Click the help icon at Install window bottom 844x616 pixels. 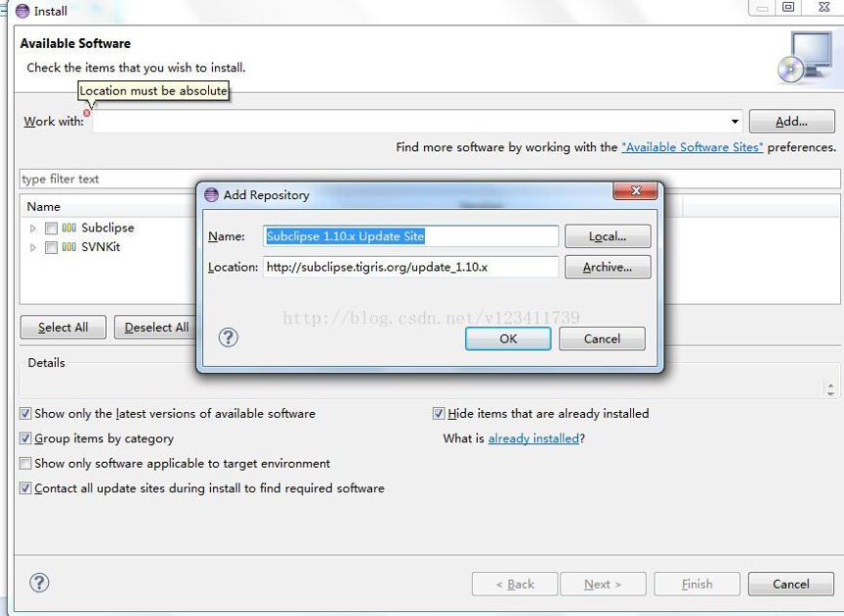coord(39,583)
